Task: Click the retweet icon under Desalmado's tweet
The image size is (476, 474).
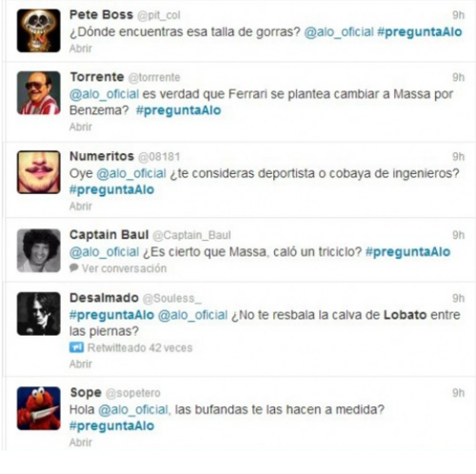Action: point(76,347)
